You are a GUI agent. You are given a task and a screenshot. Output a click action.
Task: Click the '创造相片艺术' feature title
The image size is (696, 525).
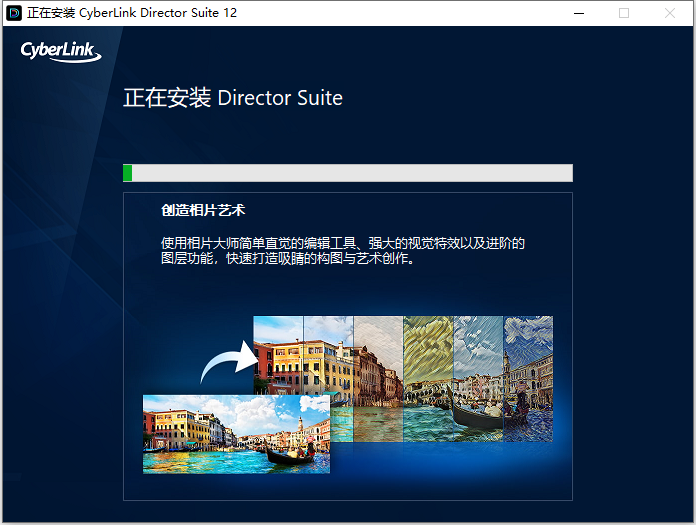(x=203, y=210)
